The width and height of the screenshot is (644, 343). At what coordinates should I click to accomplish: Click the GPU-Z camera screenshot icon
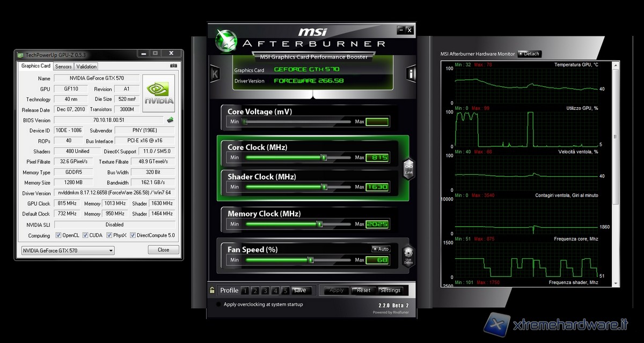point(173,66)
